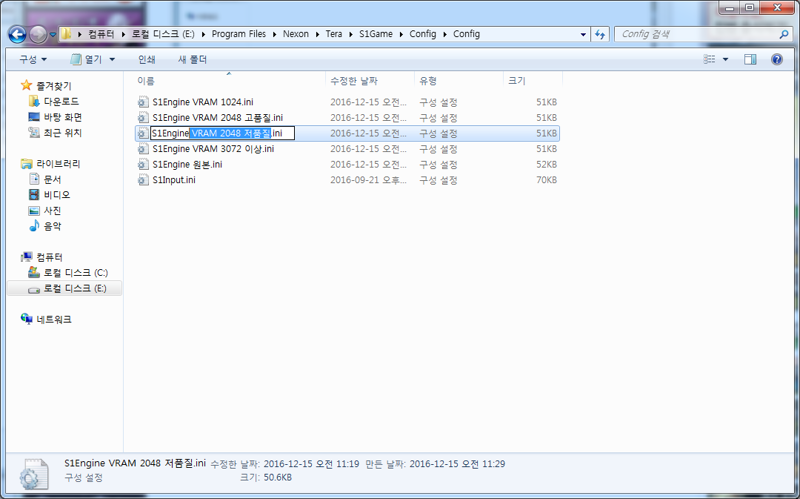The image size is (800, 499).
Task: Click the magnifier search icon
Action: coord(783,35)
